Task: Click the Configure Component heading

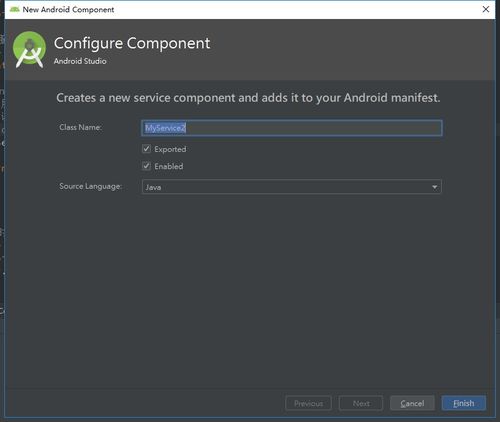Action: click(x=132, y=43)
